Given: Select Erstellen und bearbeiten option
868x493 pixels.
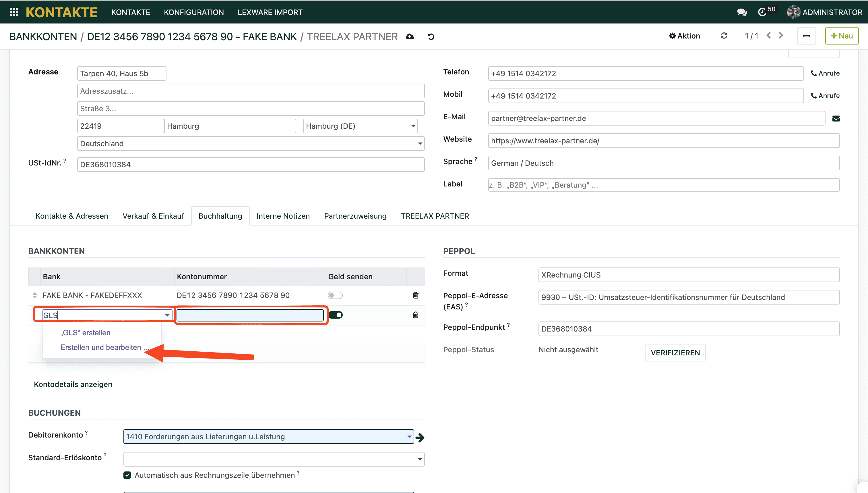Looking at the screenshot, I should 101,347.
